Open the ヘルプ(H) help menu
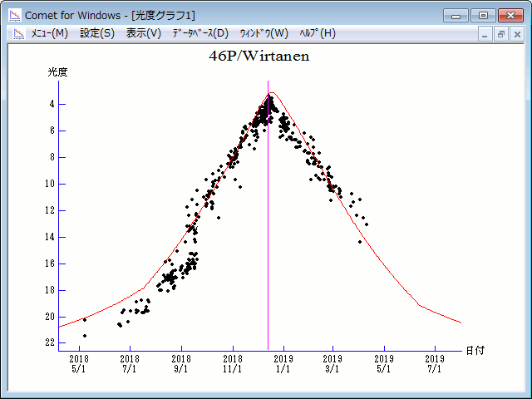 point(318,33)
